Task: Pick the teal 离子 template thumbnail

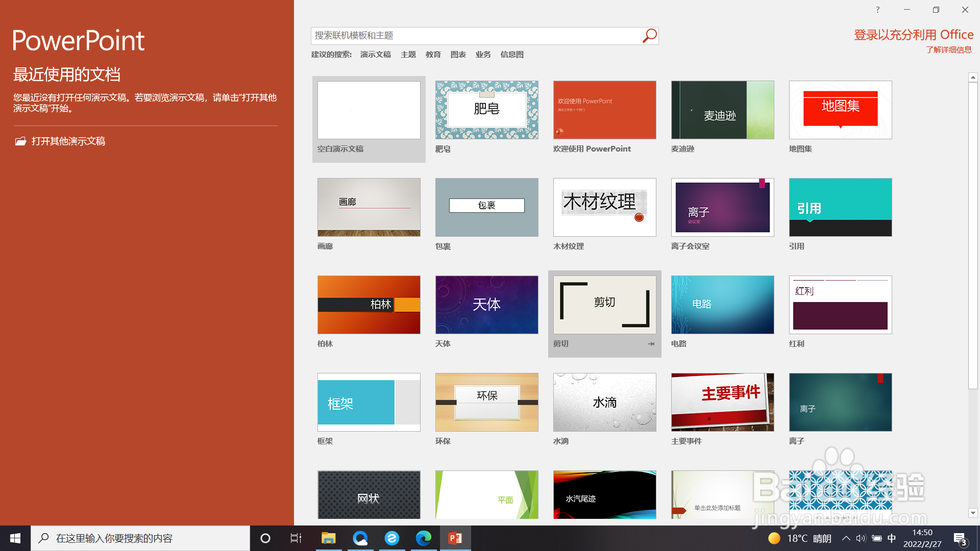Action: tap(841, 403)
